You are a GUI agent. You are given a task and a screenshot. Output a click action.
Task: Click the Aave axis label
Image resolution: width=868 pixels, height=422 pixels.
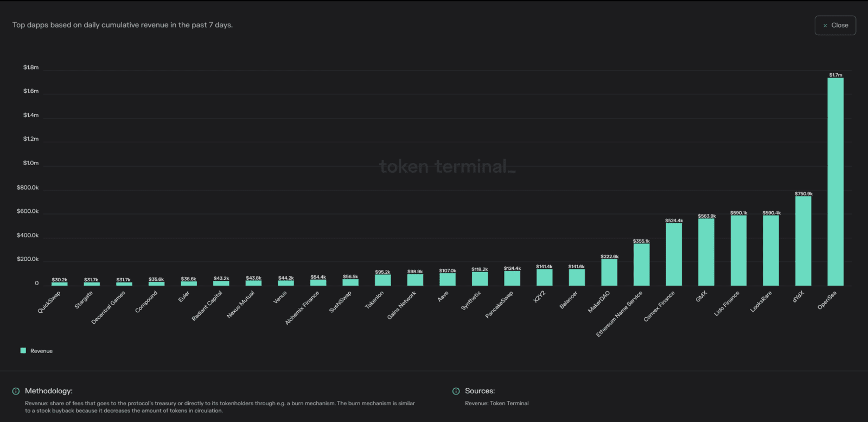tap(443, 296)
